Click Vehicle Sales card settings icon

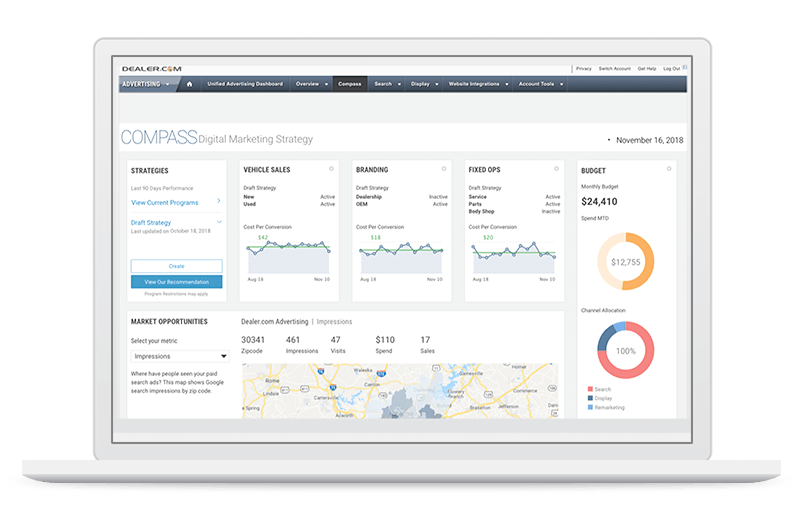[x=331, y=168]
